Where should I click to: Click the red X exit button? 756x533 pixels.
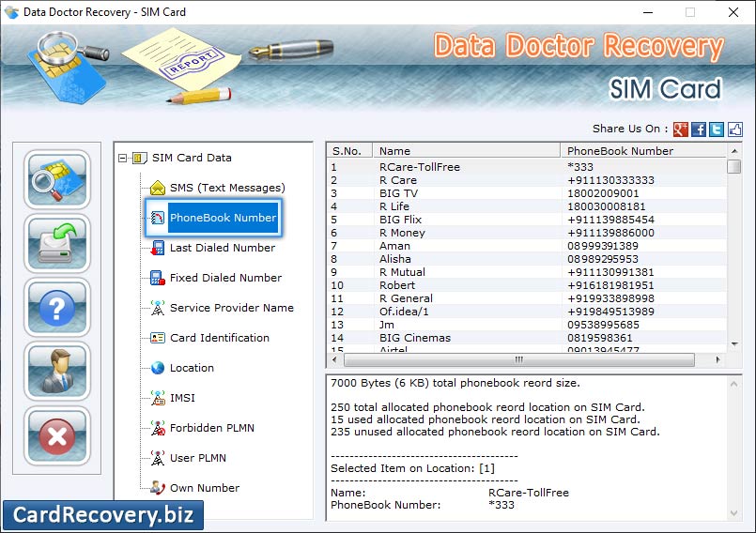(57, 435)
